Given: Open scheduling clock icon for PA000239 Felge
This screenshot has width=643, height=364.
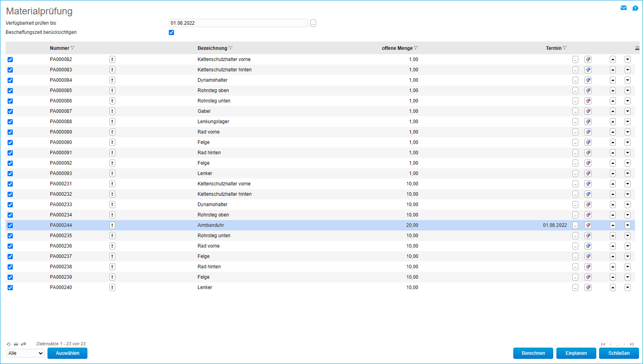Looking at the screenshot, I should pos(588,277).
